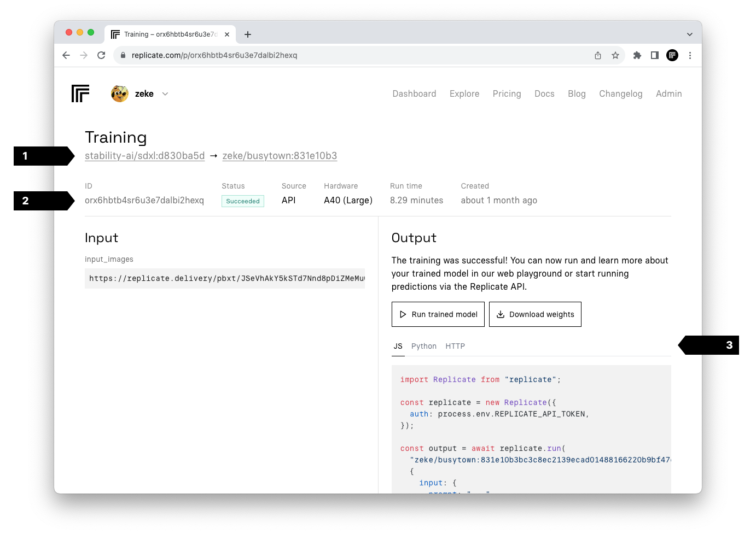Switch to the Python code tab
The width and height of the screenshot is (756, 534).
pyautogui.click(x=424, y=346)
